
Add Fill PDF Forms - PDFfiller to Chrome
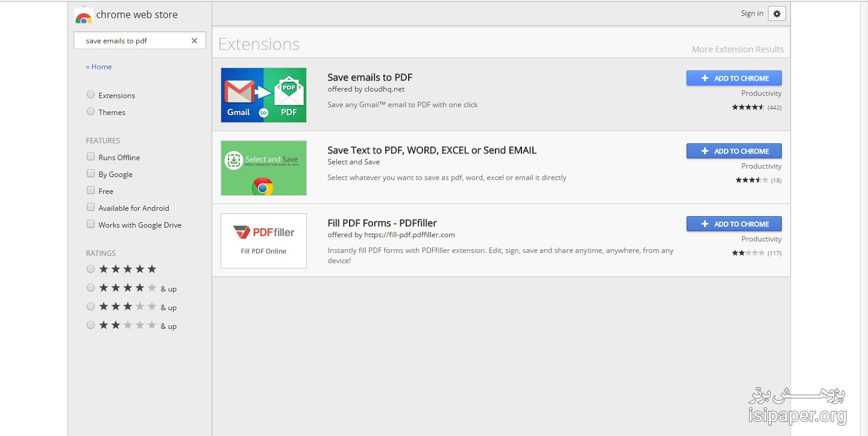pos(734,224)
